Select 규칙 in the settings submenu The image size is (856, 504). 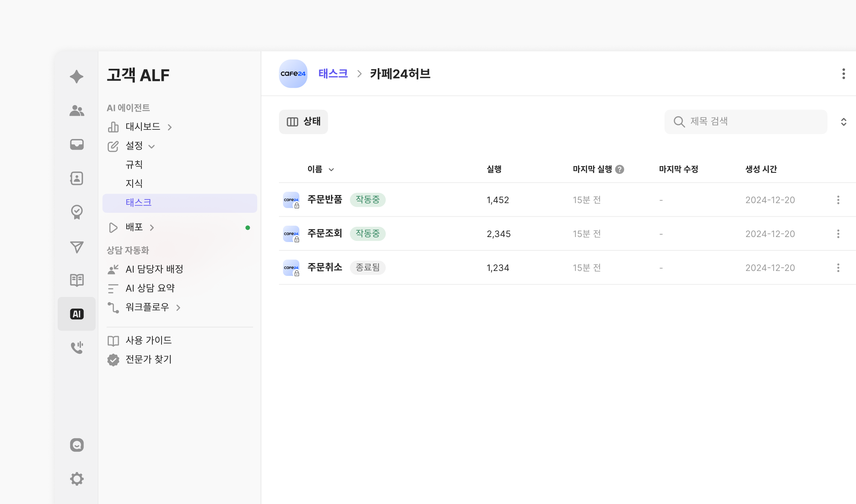tap(134, 165)
